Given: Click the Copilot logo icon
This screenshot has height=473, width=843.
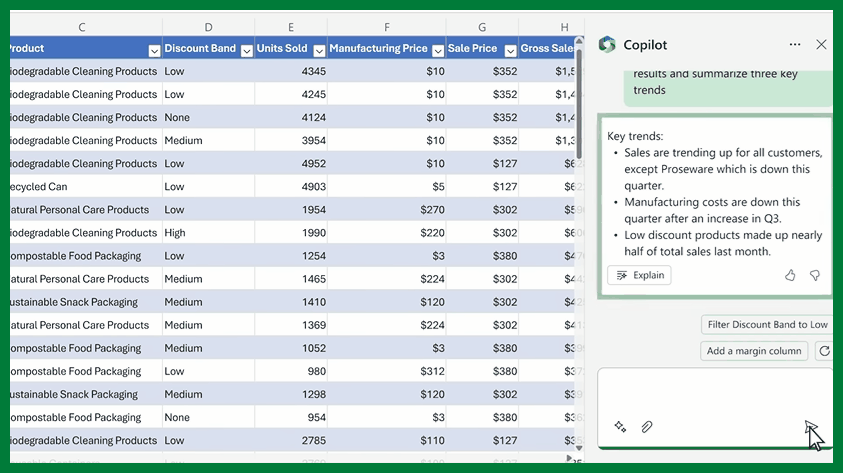Looking at the screenshot, I should [606, 44].
